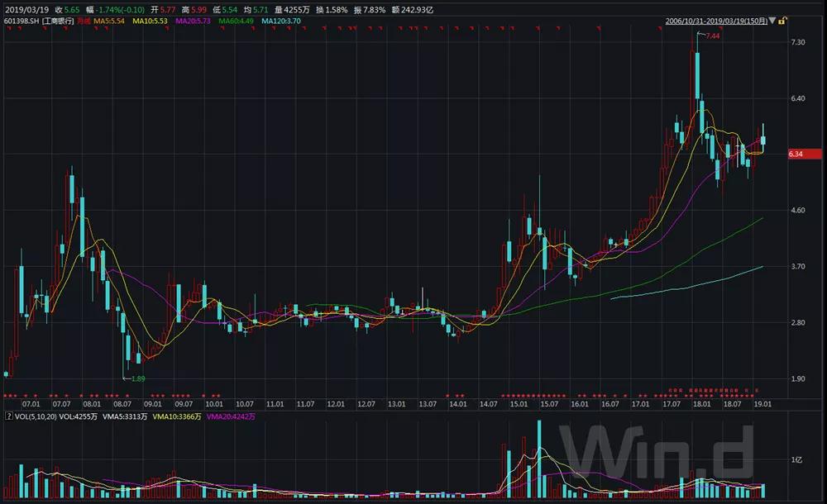Click the MA60:4.49 green indicator label
Viewport: 827px width, 504px height.
pos(235,20)
